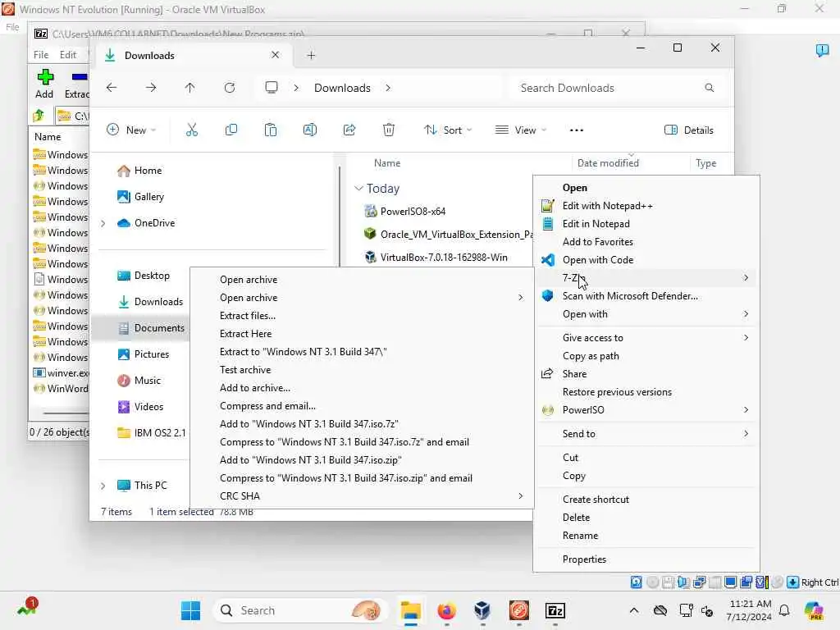Expand This PC in navigation pane
Image resolution: width=840 pixels, height=630 pixels.
(103, 486)
